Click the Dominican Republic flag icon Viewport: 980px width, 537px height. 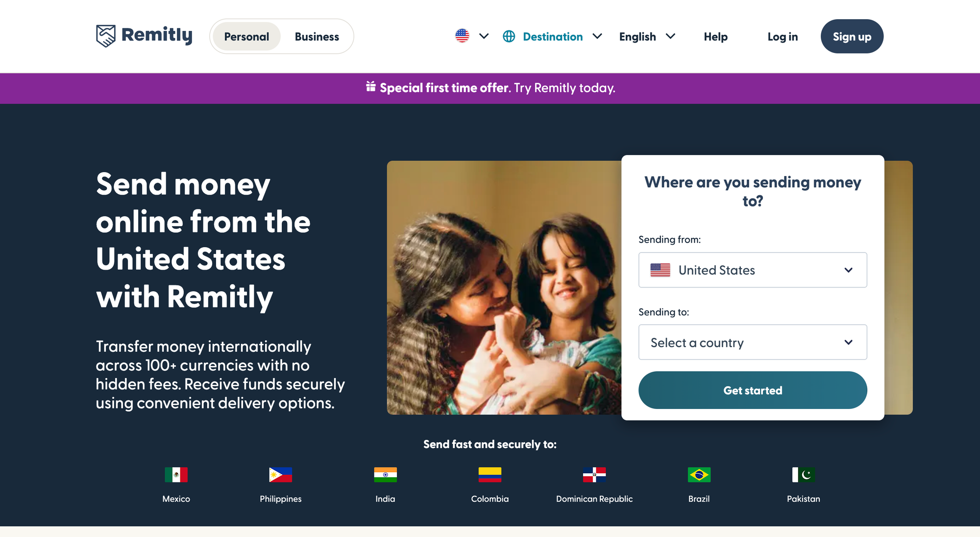point(594,475)
